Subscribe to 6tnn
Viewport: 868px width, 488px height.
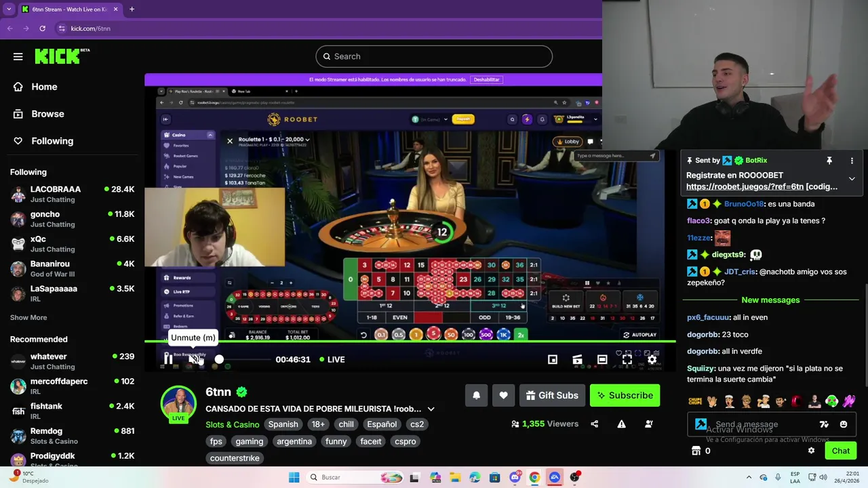[x=625, y=396]
